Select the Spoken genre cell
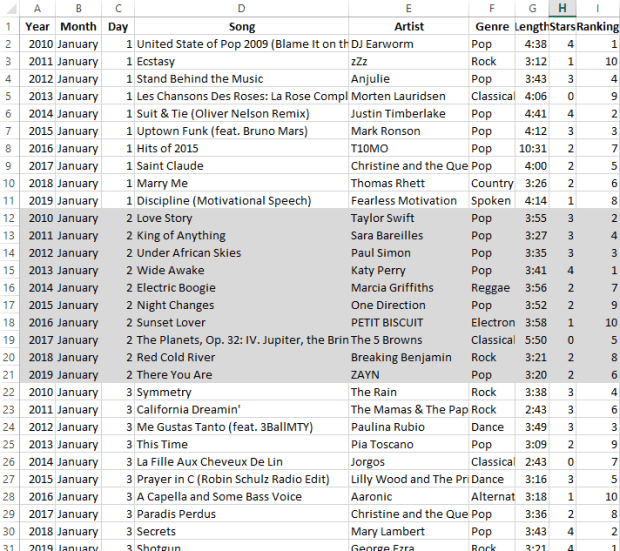Viewport: 620px width, 551px height. (491, 201)
